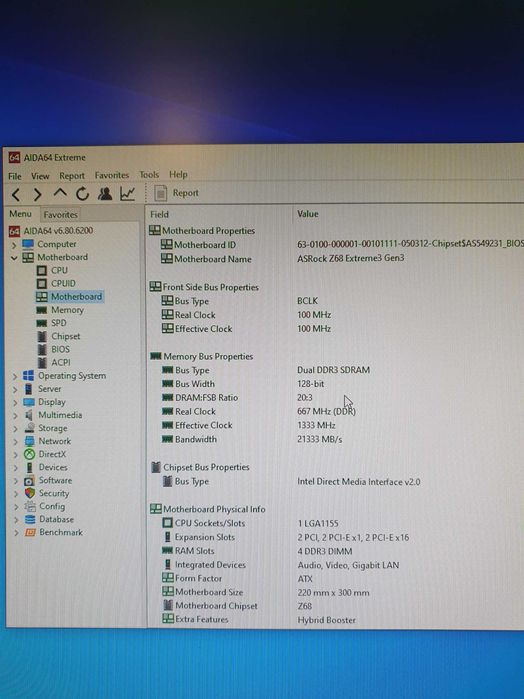Click the Windows logo Operating System icon

click(x=28, y=376)
